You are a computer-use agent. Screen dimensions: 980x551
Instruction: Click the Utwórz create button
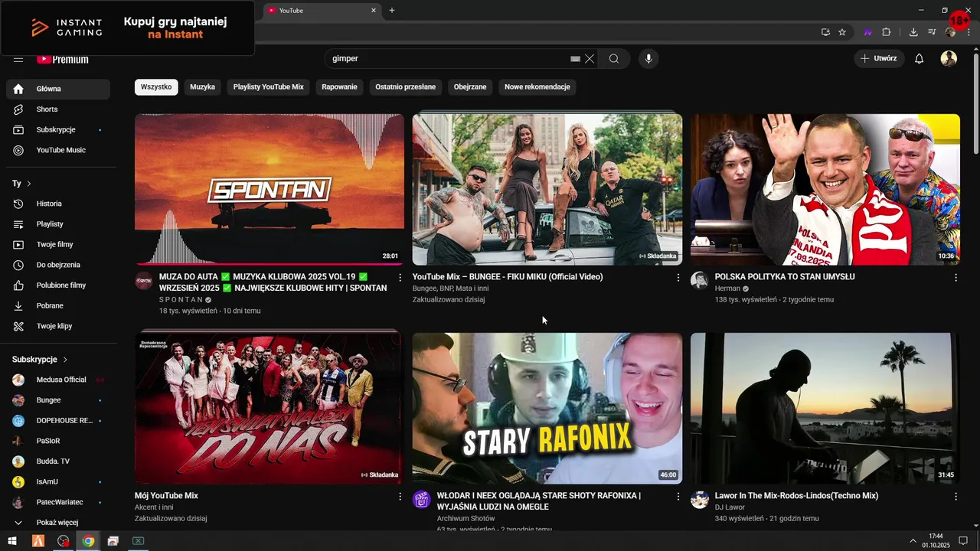click(x=879, y=59)
